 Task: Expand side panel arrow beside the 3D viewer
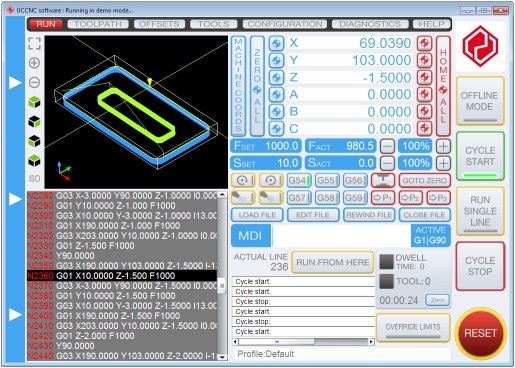tap(15, 82)
